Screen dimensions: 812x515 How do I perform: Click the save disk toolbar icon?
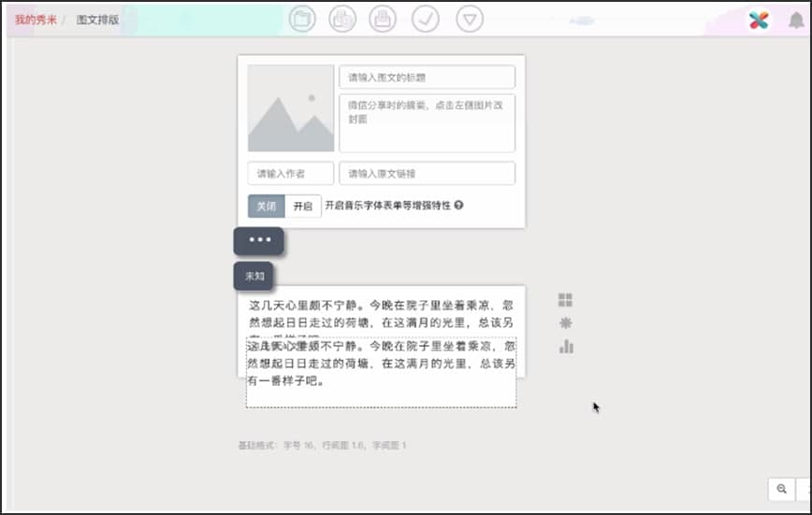[x=383, y=19]
